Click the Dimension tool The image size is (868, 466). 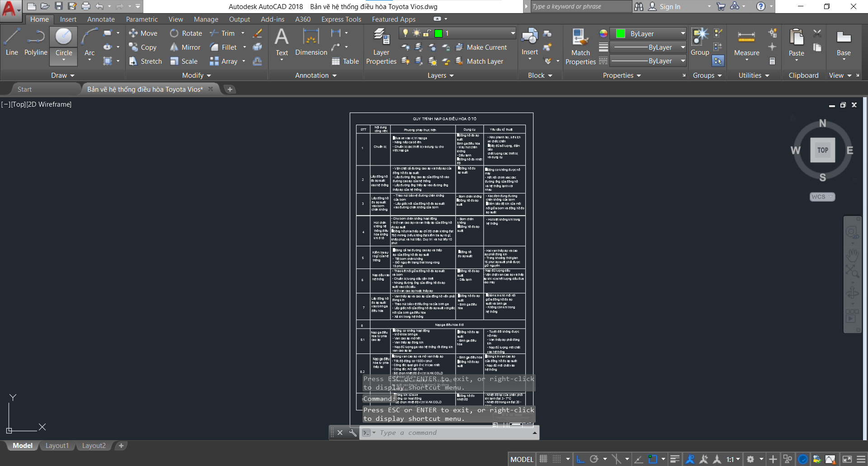311,42
